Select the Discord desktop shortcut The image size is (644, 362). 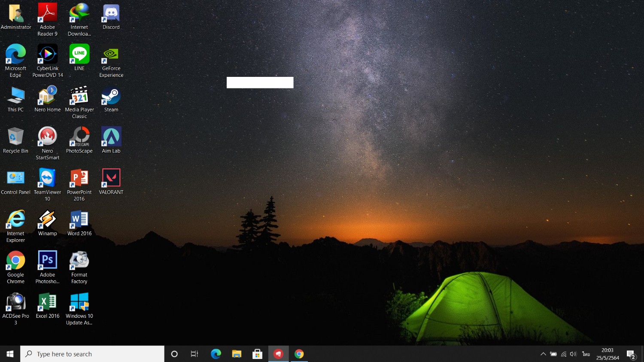coord(111,17)
